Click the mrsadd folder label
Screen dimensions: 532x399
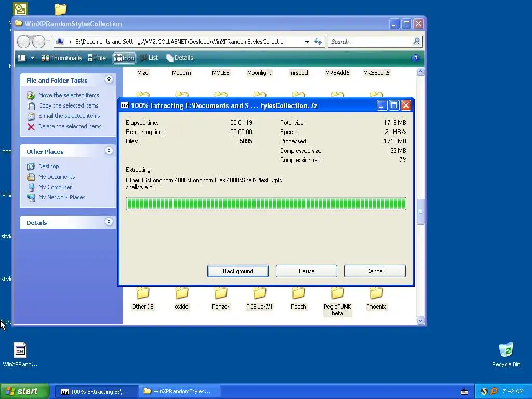pos(299,73)
